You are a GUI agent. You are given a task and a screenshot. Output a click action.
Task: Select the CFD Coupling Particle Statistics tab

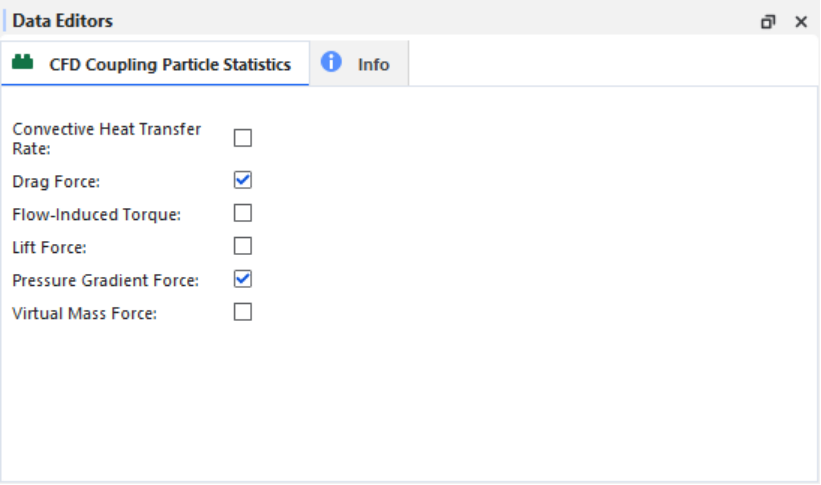coord(155,63)
